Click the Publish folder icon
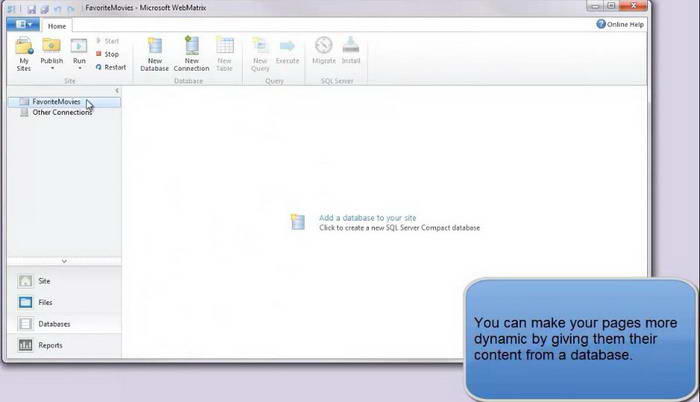This screenshot has height=402, width=700. tap(51, 46)
